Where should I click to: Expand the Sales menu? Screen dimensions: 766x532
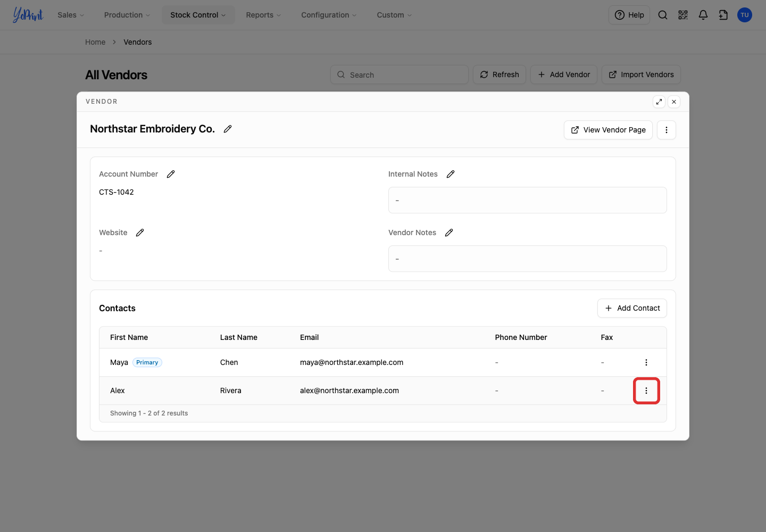(71, 15)
